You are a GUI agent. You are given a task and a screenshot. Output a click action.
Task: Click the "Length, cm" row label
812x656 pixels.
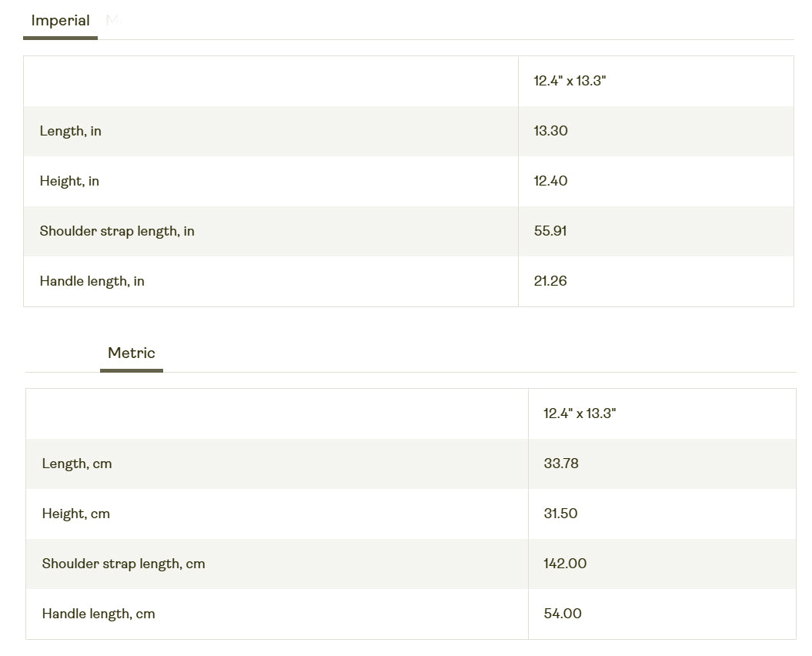coord(77,464)
